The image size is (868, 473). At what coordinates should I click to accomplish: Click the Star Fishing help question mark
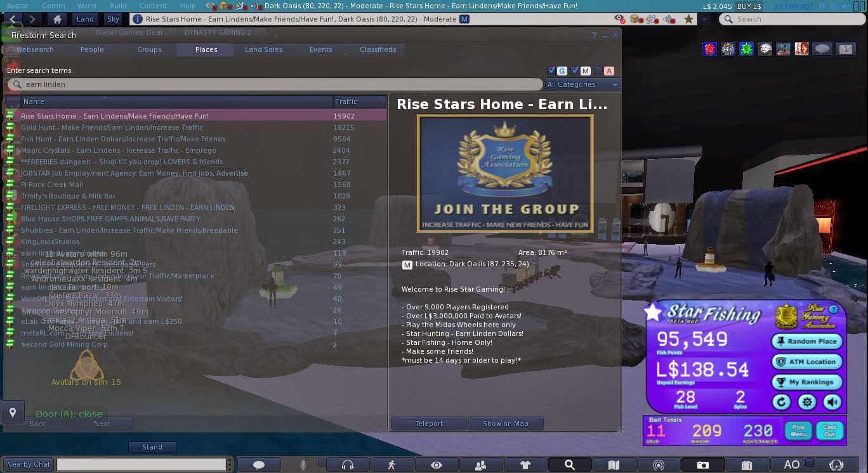click(833, 309)
